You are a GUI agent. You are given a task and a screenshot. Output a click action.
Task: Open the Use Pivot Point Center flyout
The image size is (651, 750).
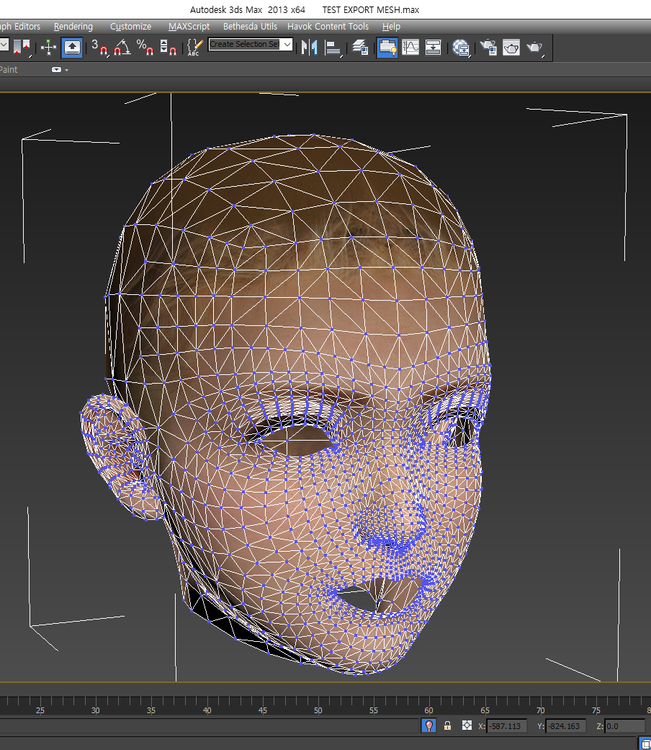pos(22,47)
